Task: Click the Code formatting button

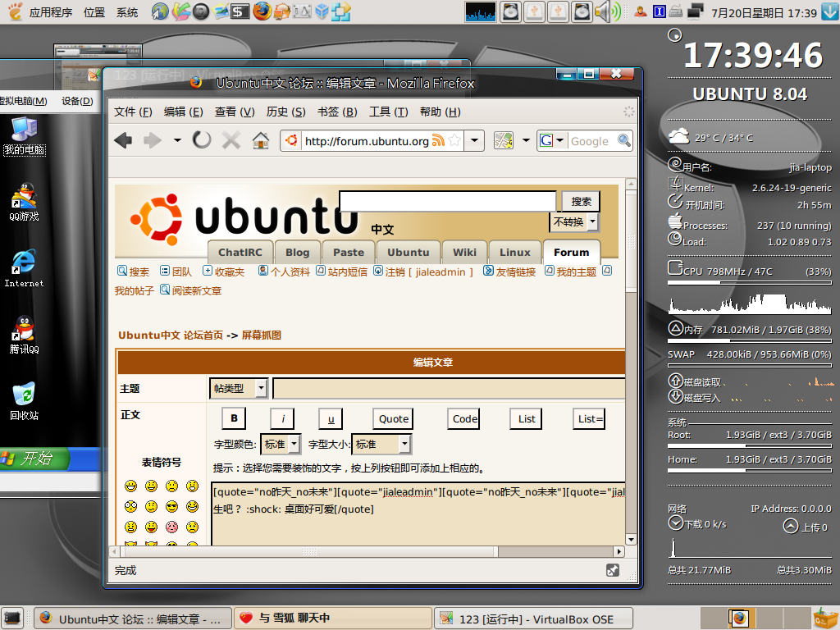Action: 464,419
